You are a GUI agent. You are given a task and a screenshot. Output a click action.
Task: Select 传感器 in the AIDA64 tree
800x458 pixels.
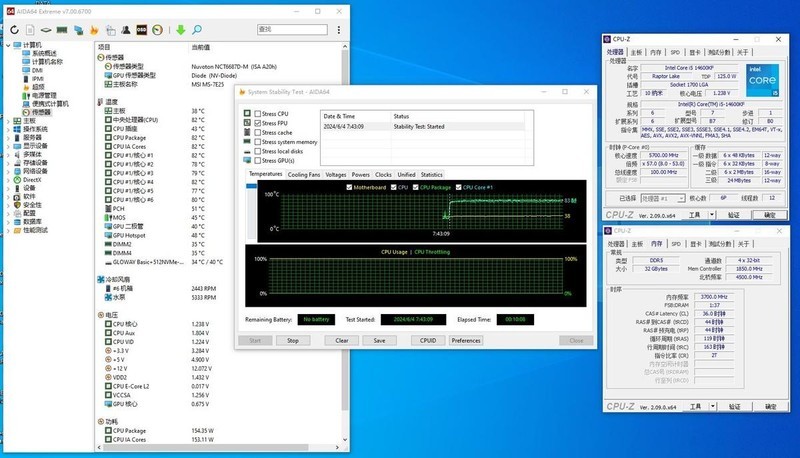pyautogui.click(x=41, y=112)
